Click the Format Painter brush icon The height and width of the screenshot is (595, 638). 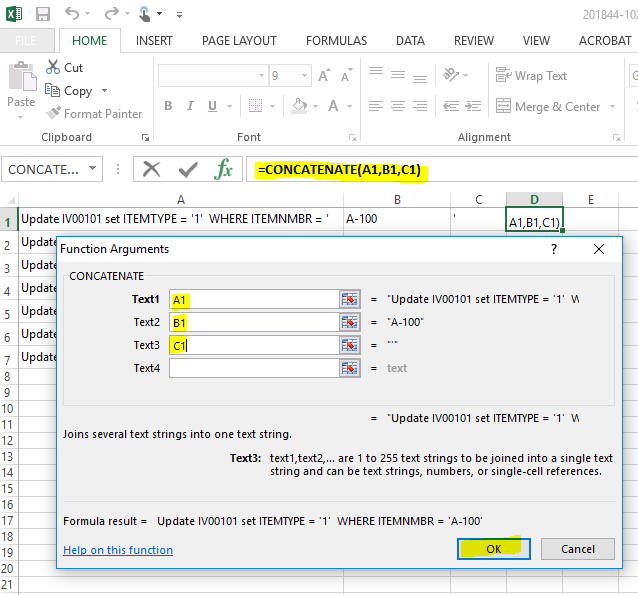point(53,114)
